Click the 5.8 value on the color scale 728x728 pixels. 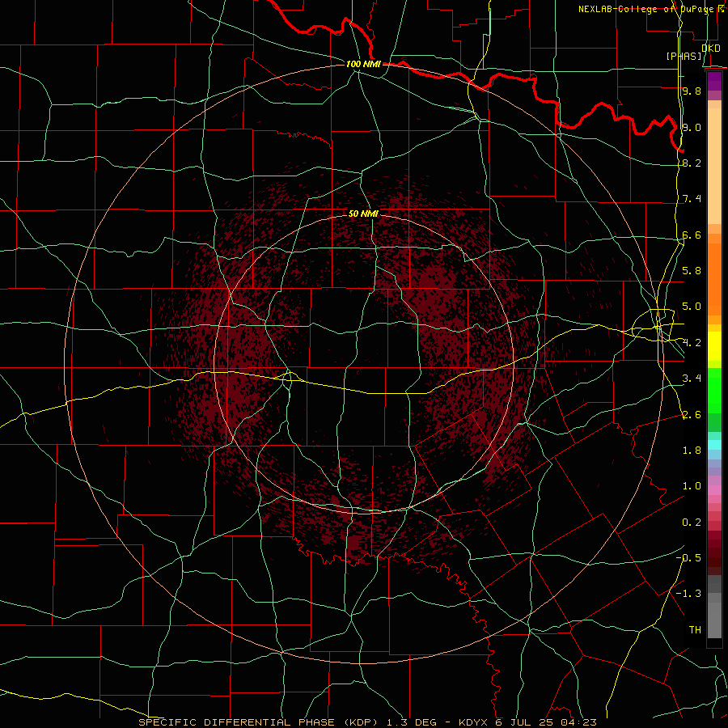[692, 271]
